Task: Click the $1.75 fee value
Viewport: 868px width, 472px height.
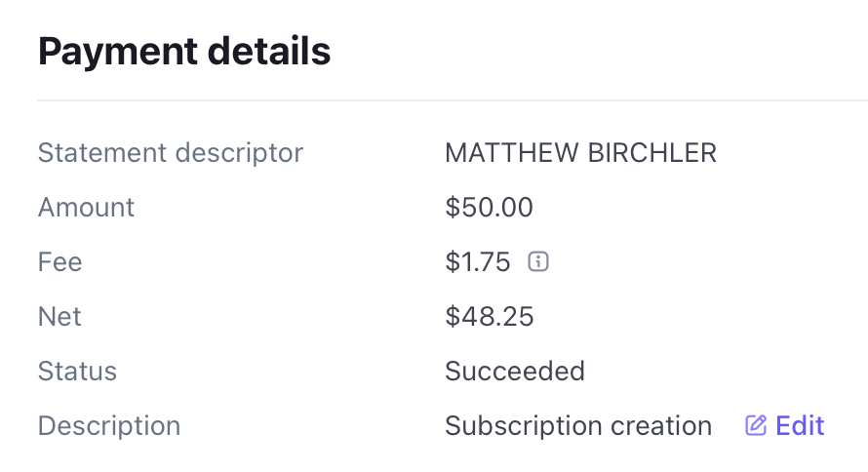Action: click(x=477, y=261)
